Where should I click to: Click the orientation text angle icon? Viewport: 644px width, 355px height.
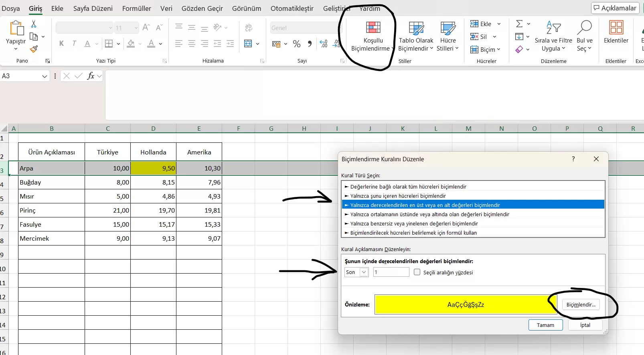coord(218,27)
